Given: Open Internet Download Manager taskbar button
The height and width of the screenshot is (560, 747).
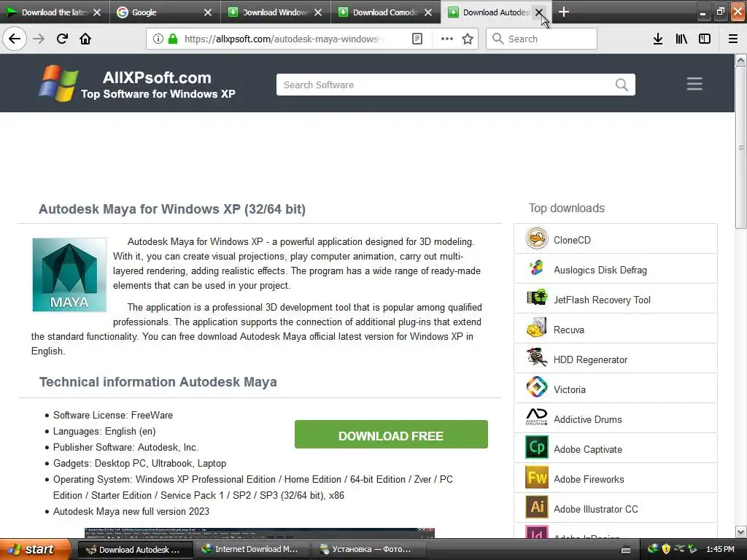Looking at the screenshot, I should (251, 550).
